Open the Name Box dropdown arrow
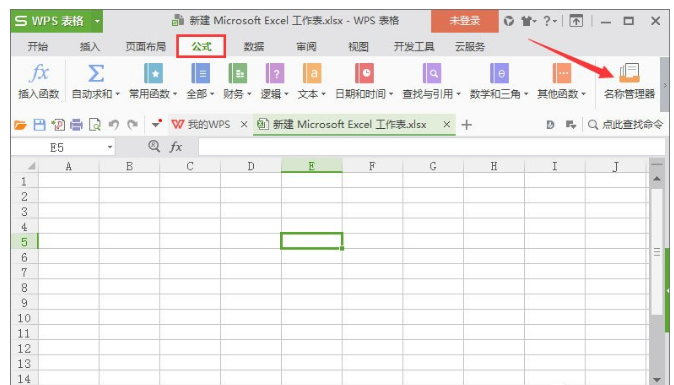This screenshot has width=674, height=385. point(110,147)
